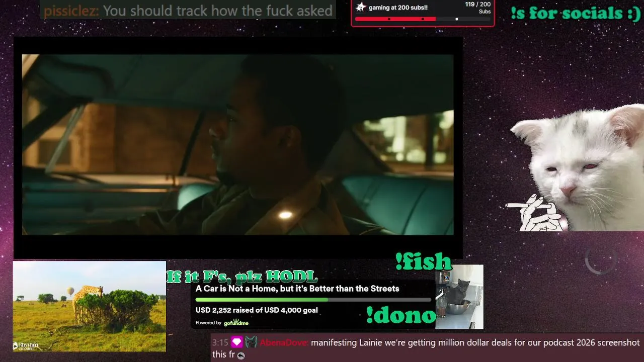Click the giraffe safari video thumbnail
644x362 pixels.
[89, 306]
